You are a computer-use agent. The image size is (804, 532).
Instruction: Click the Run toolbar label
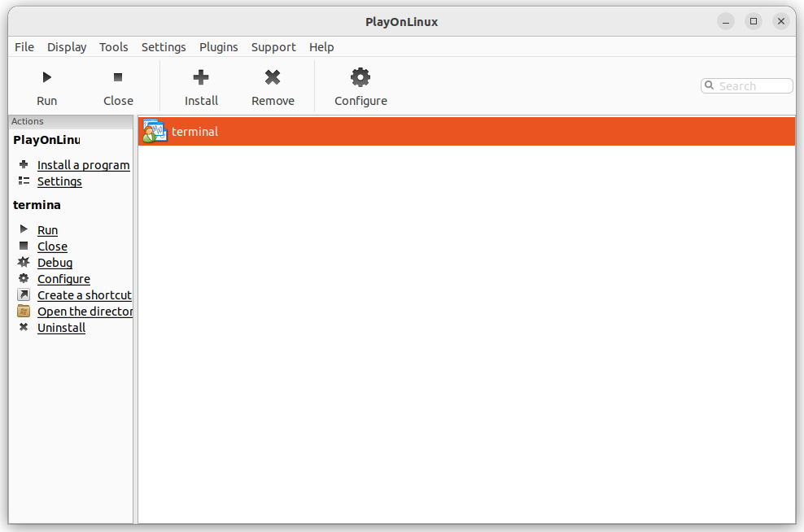[46, 101]
